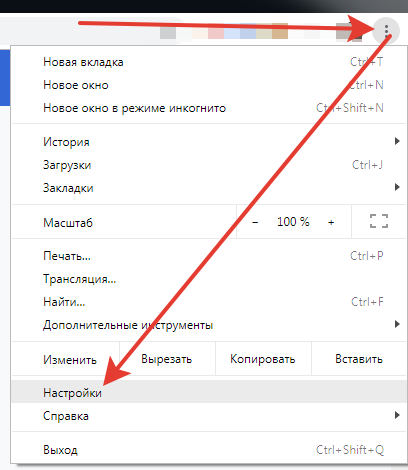Expand the История submenu arrow
The width and height of the screenshot is (408, 470).
click(x=397, y=141)
